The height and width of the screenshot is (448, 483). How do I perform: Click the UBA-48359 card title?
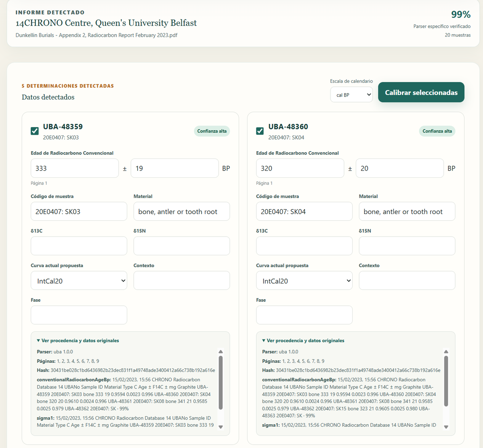tap(63, 127)
